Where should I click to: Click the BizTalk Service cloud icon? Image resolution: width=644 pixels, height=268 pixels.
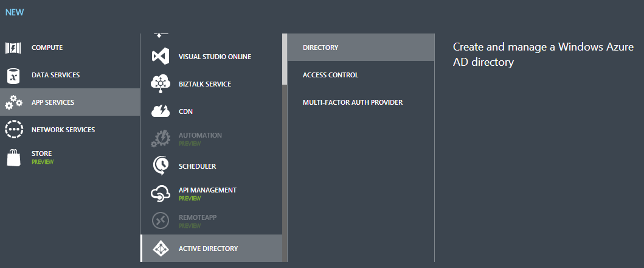click(160, 83)
